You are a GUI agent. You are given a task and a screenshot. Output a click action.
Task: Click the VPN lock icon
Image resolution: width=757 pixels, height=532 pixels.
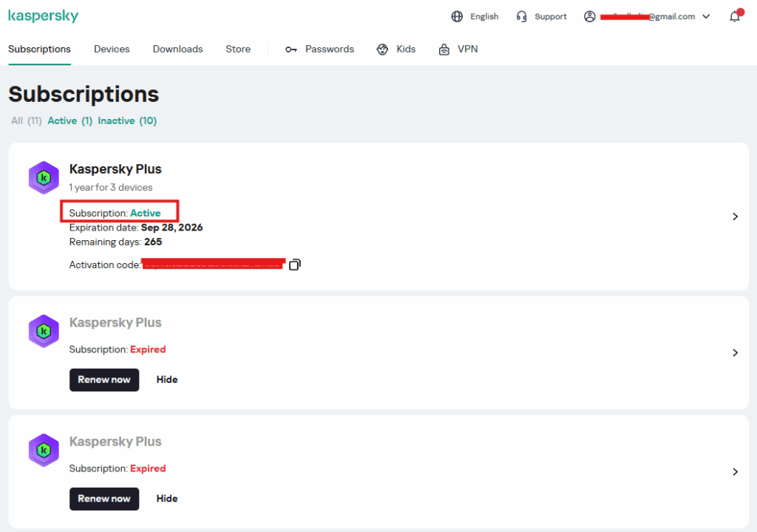pyautogui.click(x=444, y=50)
